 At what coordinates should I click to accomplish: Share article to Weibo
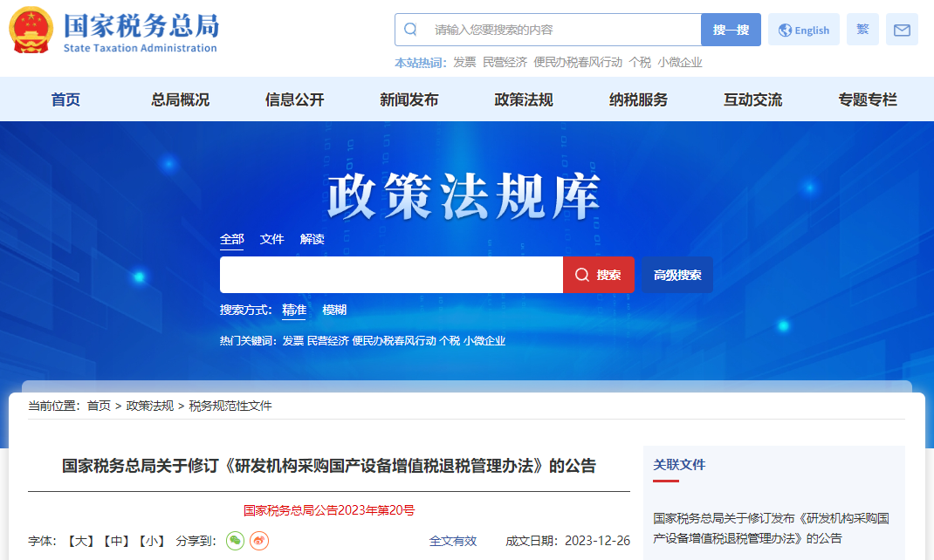[x=259, y=541]
